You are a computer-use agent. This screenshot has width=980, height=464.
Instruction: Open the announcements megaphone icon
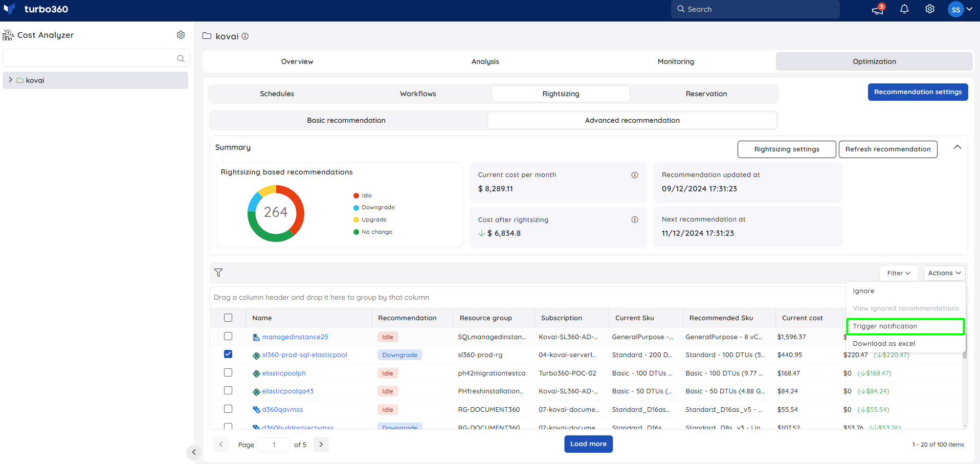878,10
